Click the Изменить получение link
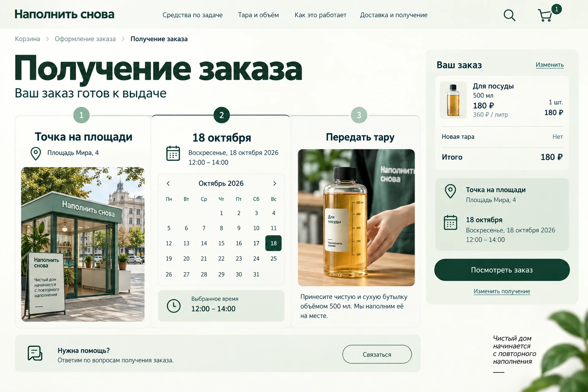588x392 pixels. (502, 291)
